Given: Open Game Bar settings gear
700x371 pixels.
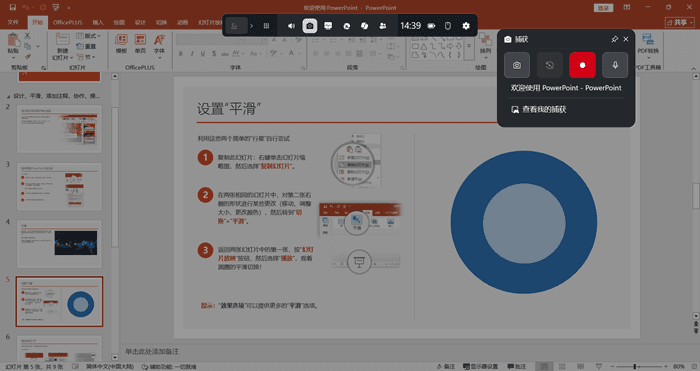Looking at the screenshot, I should click(x=466, y=26).
